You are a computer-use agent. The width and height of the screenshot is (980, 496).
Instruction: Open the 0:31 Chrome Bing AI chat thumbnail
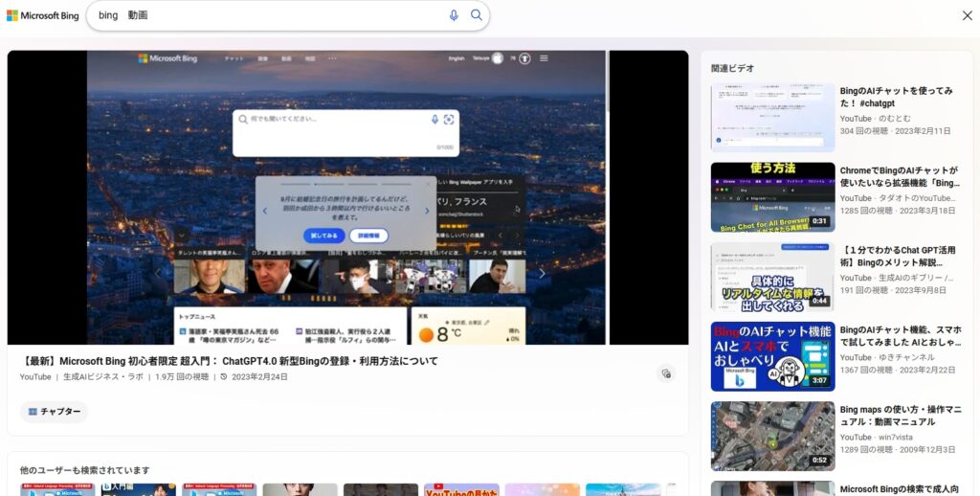coord(772,196)
